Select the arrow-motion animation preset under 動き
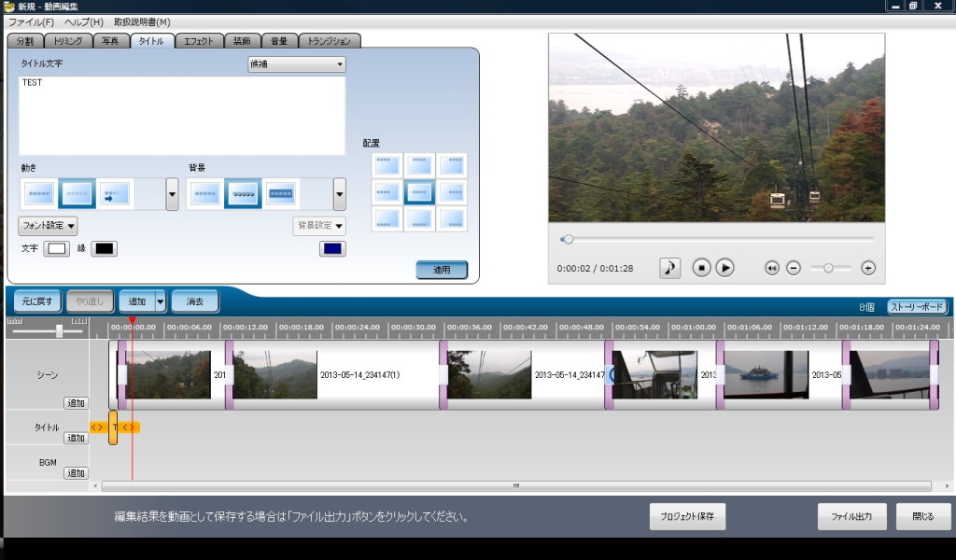This screenshot has height=560, width=956. pyautogui.click(x=115, y=194)
